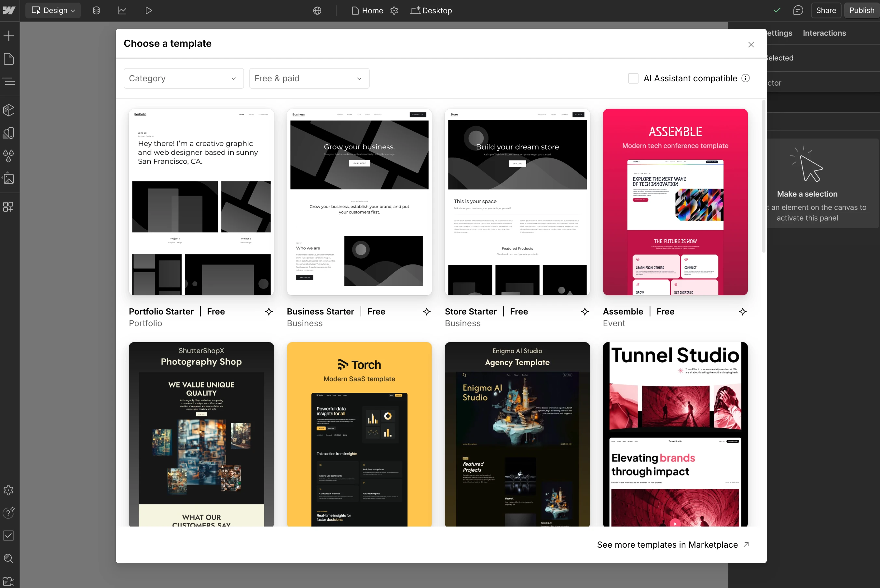Enable the AI Assistant compatible checkbox

click(x=633, y=78)
